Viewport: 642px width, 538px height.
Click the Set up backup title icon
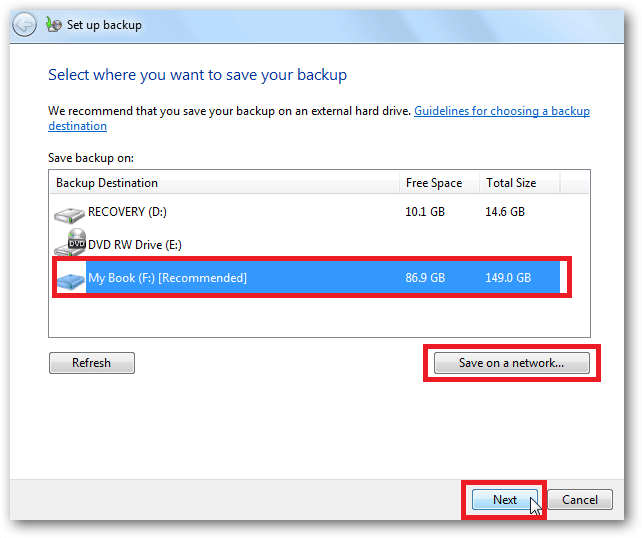54,25
